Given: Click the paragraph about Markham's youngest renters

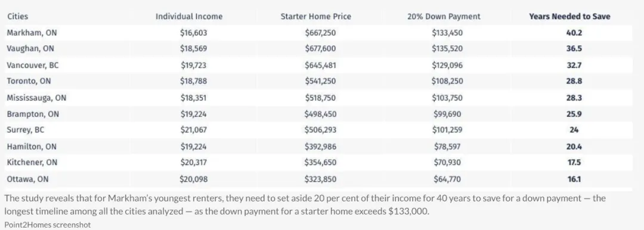Looking at the screenshot, I should 305,205.
